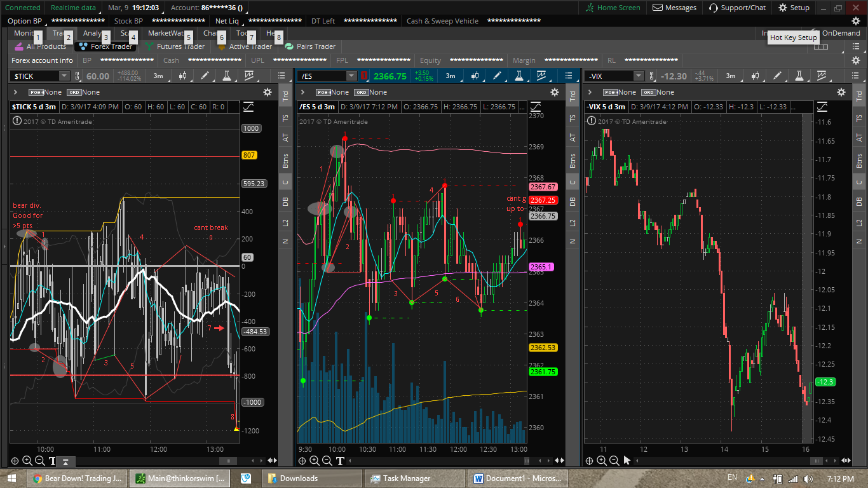
Task: Open Patterns menu on the /ES chart
Action: pos(540,76)
